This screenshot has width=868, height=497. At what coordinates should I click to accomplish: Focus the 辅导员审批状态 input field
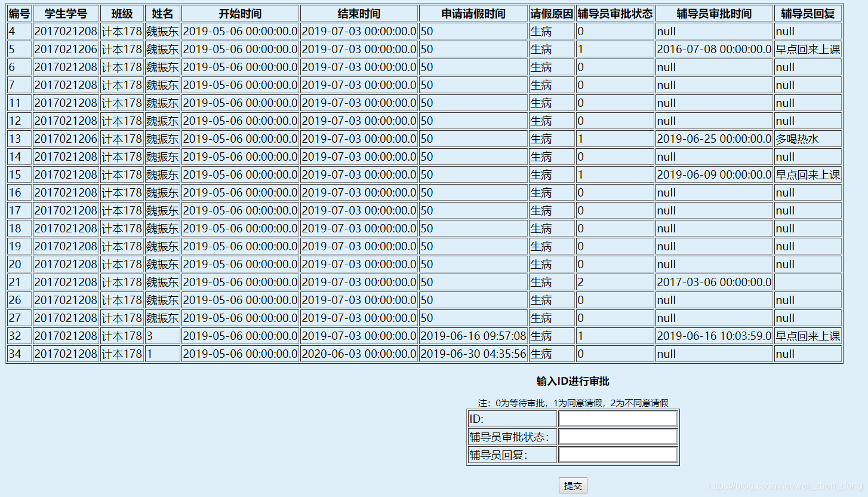[x=618, y=437]
